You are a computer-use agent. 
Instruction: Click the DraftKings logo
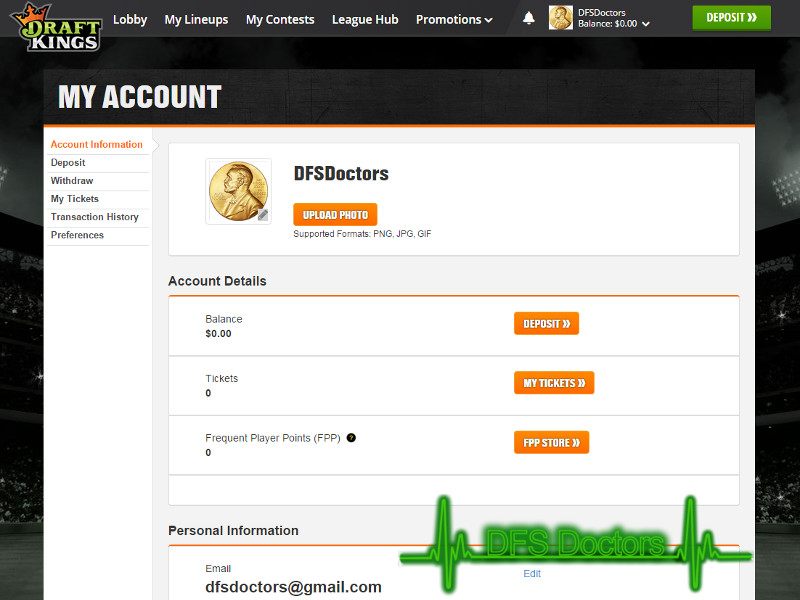click(56, 27)
